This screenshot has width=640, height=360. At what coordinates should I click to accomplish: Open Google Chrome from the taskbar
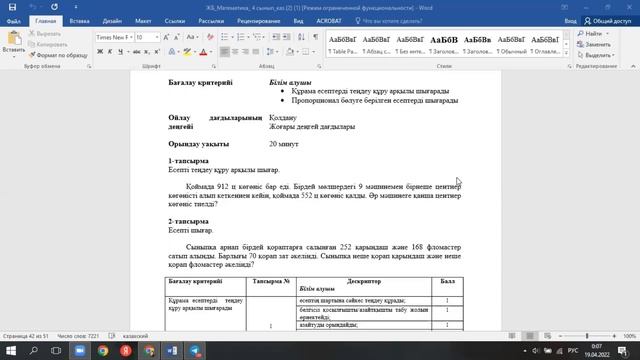[x=103, y=351]
